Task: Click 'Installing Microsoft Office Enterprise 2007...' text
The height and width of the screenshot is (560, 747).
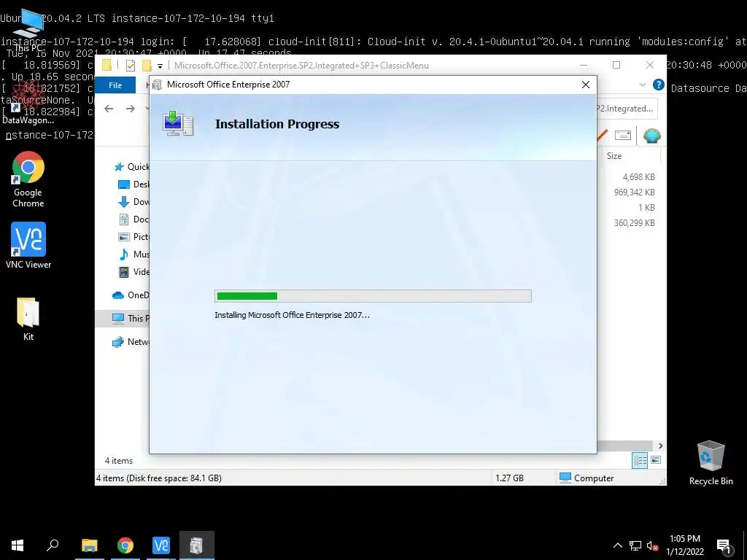Action: 292,315
